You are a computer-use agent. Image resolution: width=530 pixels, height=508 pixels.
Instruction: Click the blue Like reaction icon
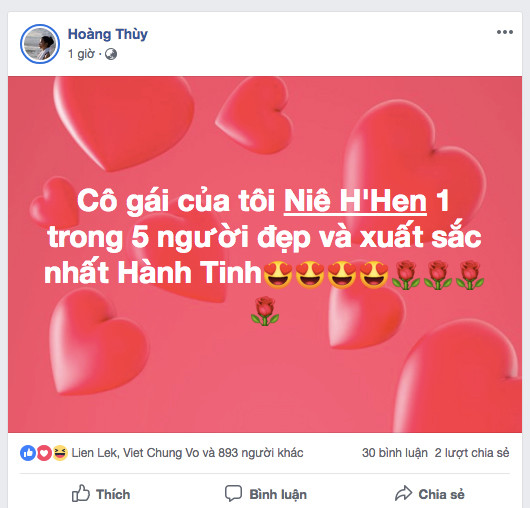point(28,453)
